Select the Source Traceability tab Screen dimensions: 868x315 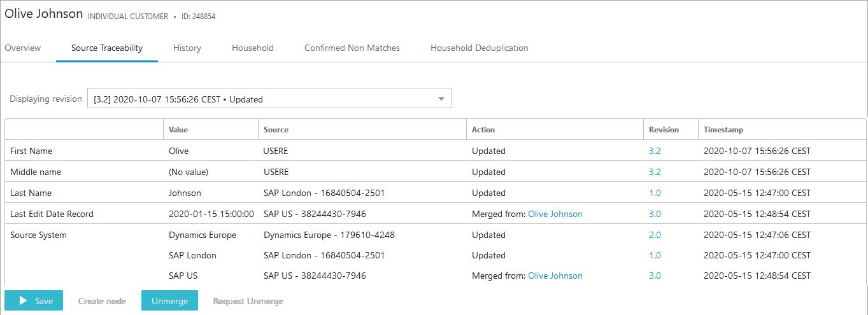(x=107, y=48)
